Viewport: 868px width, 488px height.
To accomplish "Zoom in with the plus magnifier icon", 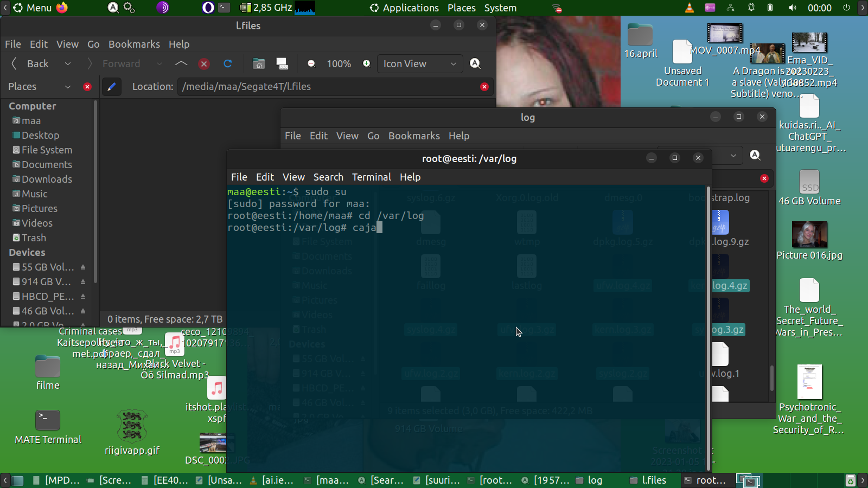I will pos(367,64).
